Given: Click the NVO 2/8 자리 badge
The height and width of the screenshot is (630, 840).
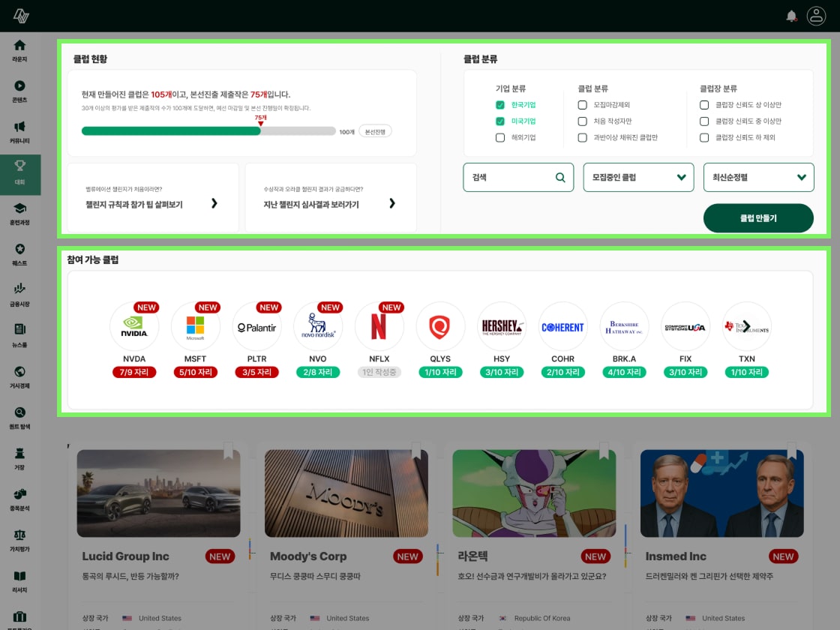Looking at the screenshot, I should 318,372.
